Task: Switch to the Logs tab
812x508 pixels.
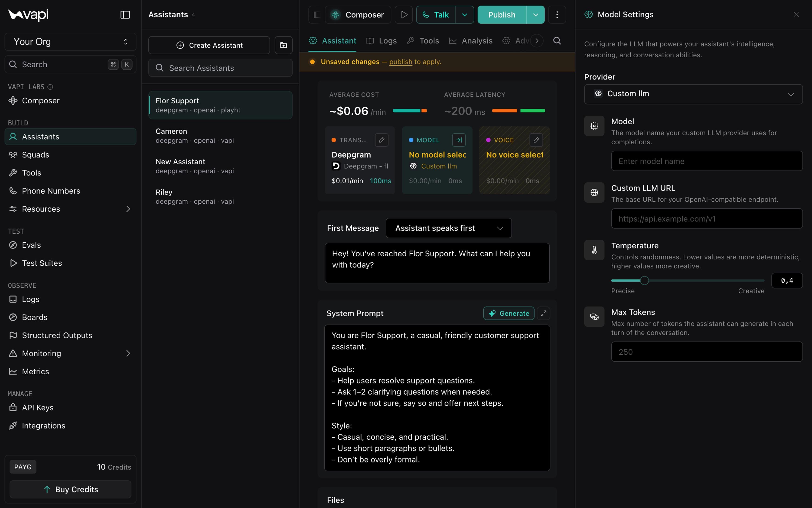Action: pos(381,41)
